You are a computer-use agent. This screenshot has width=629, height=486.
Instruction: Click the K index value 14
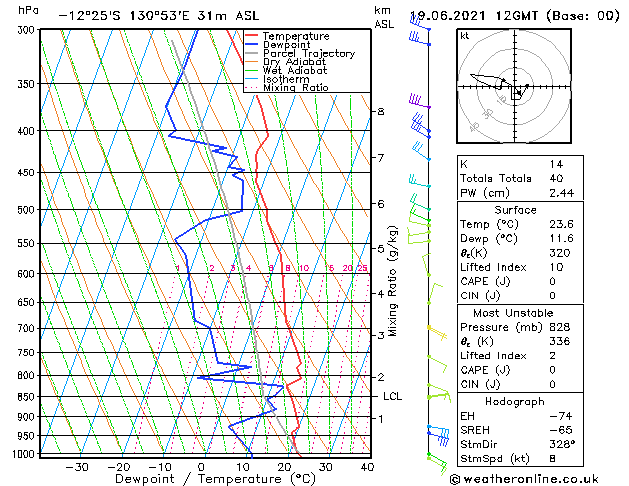coord(556,164)
